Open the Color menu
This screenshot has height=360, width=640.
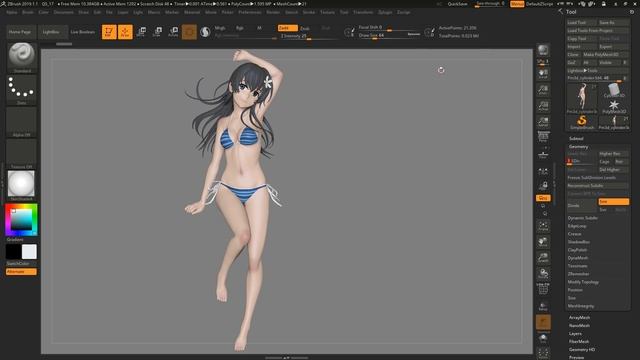[x=44, y=12]
